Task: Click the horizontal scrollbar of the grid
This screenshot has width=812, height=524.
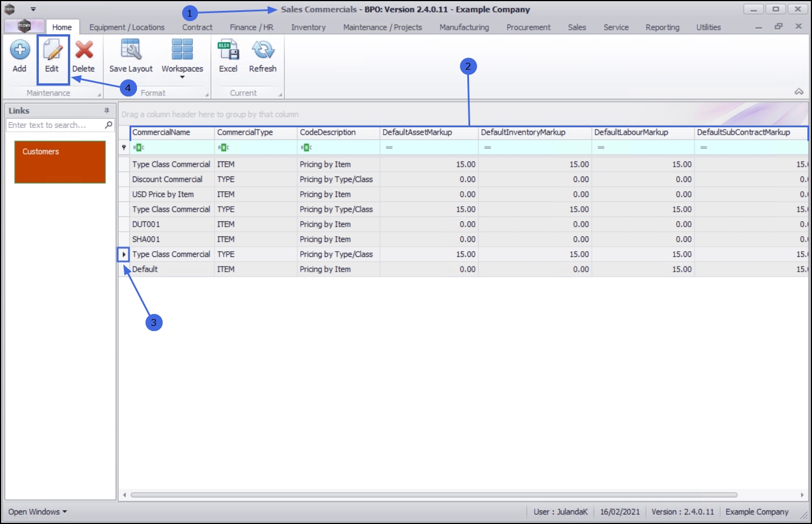Action: click(x=434, y=495)
